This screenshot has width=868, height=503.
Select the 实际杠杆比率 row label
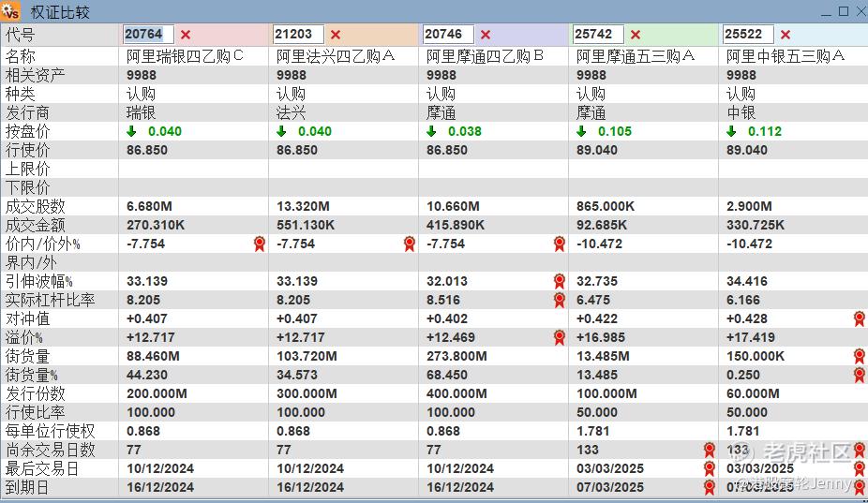point(50,300)
